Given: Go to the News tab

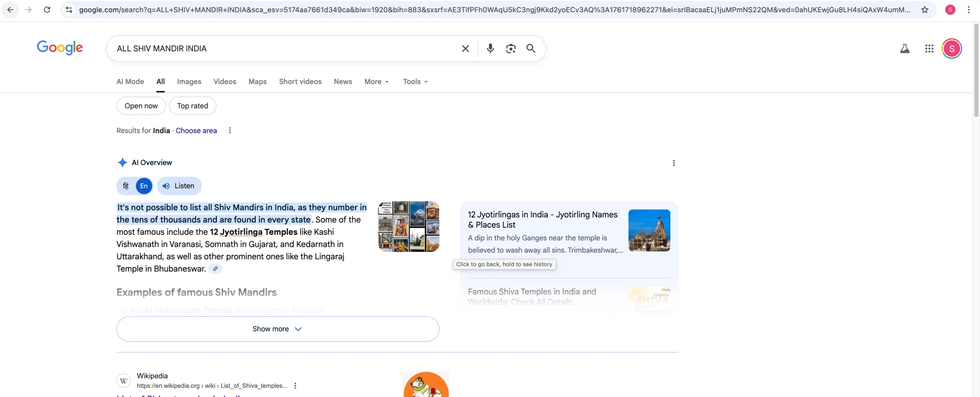Looking at the screenshot, I should (343, 82).
